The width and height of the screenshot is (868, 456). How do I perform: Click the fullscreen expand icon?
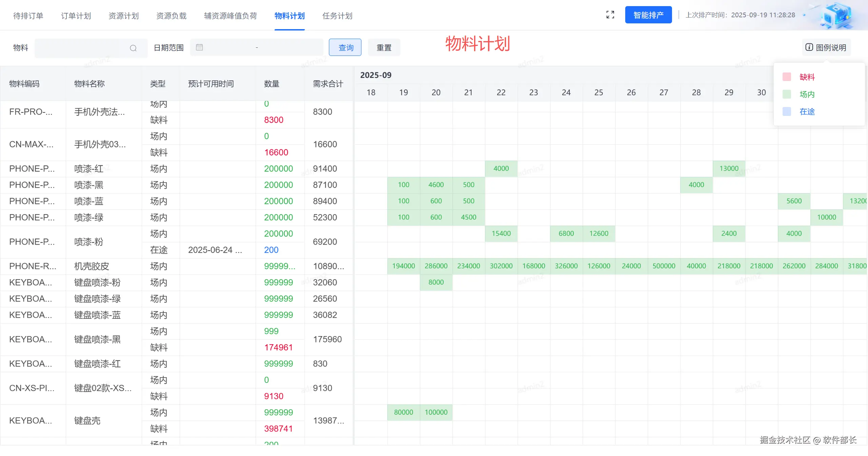[x=610, y=15]
